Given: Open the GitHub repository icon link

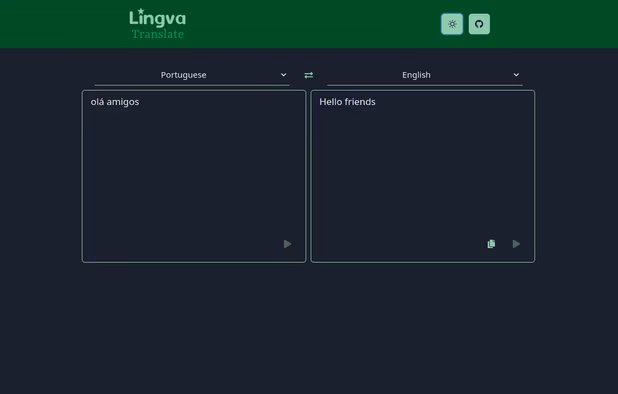Looking at the screenshot, I should click(x=479, y=24).
